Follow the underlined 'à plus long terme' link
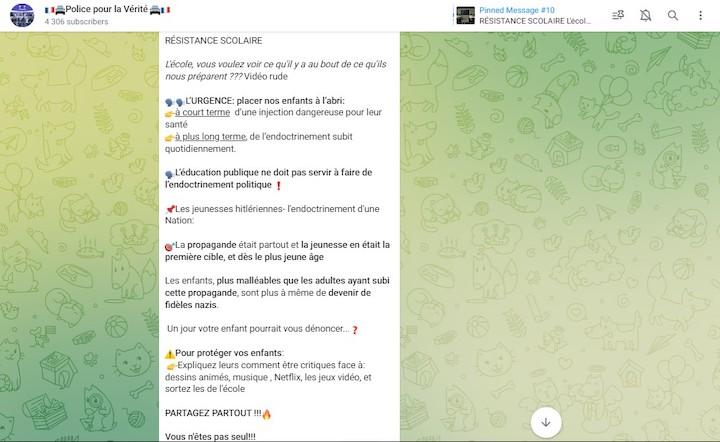Screen dimensions: 720x442 (x=210, y=136)
